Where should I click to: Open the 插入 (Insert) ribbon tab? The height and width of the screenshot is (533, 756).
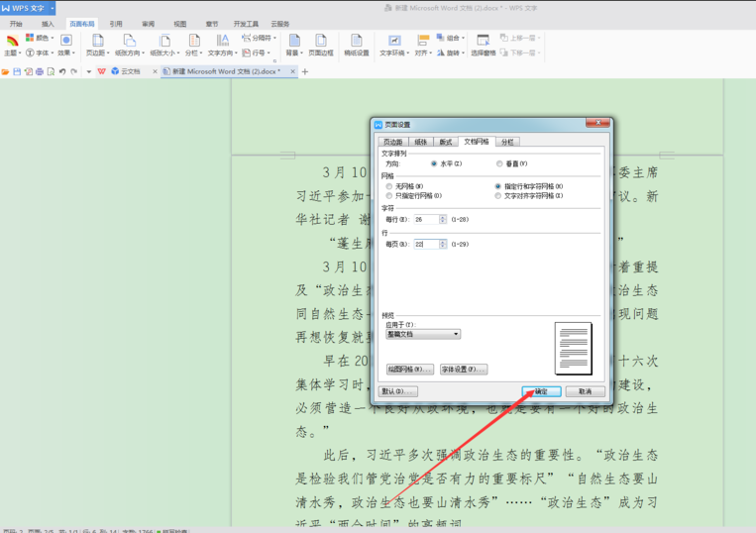48,23
